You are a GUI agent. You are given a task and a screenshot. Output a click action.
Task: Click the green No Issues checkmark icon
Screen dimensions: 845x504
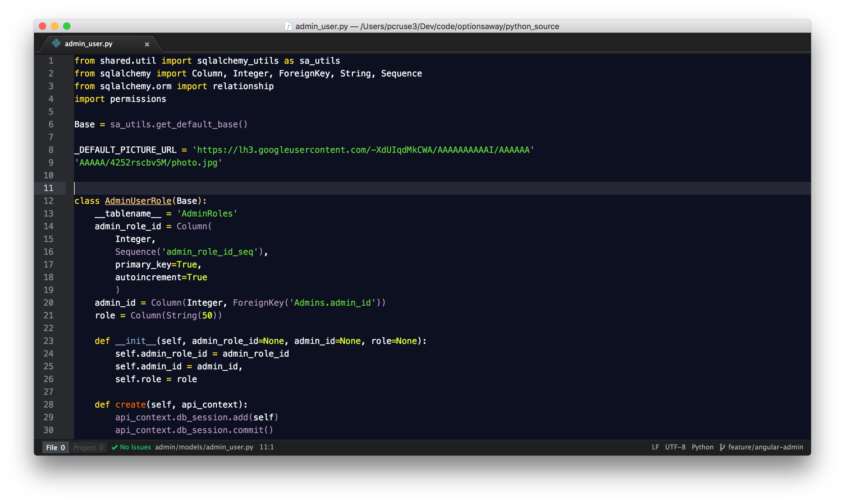pos(115,447)
